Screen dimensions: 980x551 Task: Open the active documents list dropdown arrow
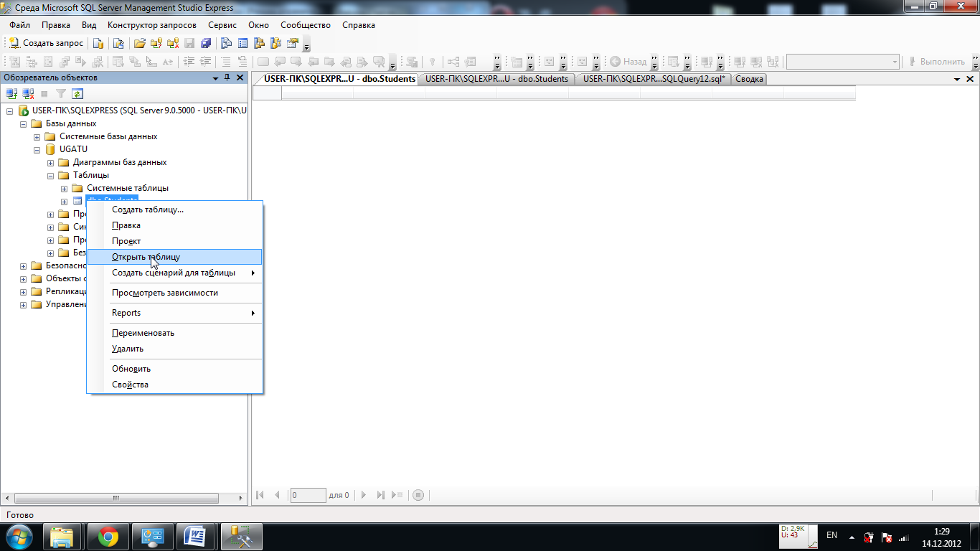[956, 79]
